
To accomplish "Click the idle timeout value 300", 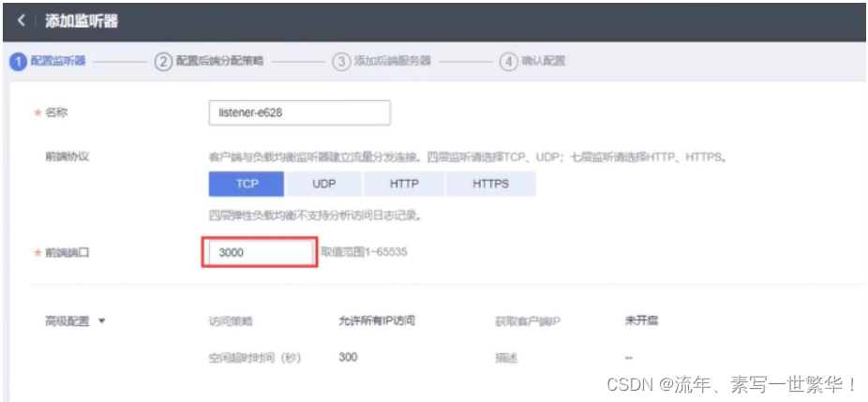I will [348, 357].
